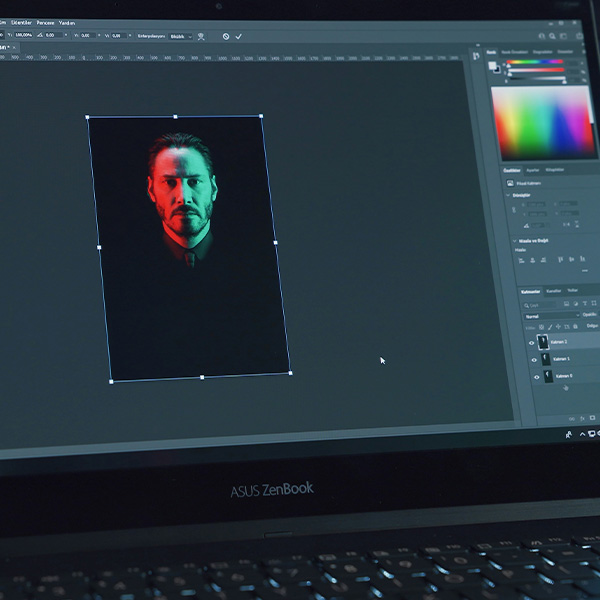Open the network icon in the taskbar tray
The height and width of the screenshot is (600, 600).
[x=592, y=434]
